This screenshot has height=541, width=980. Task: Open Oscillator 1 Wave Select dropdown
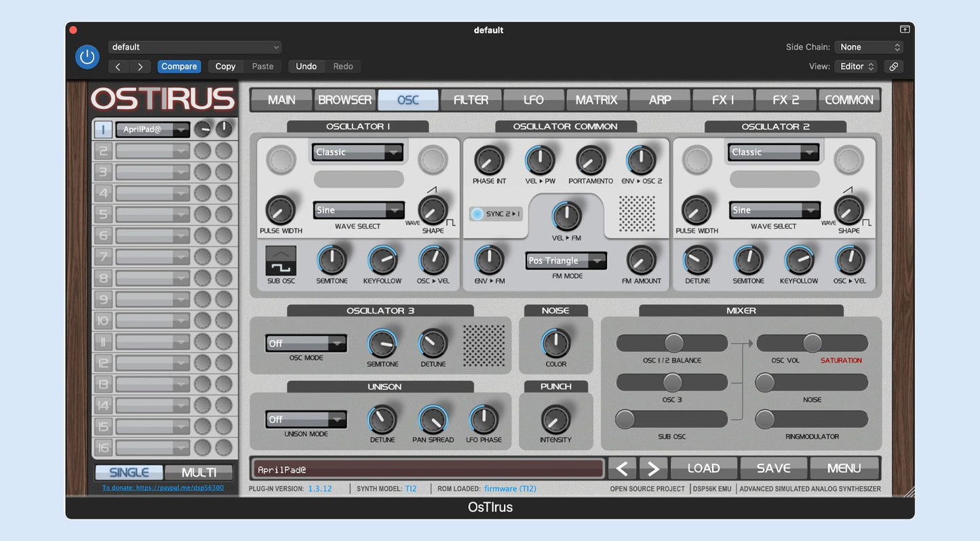pos(359,210)
